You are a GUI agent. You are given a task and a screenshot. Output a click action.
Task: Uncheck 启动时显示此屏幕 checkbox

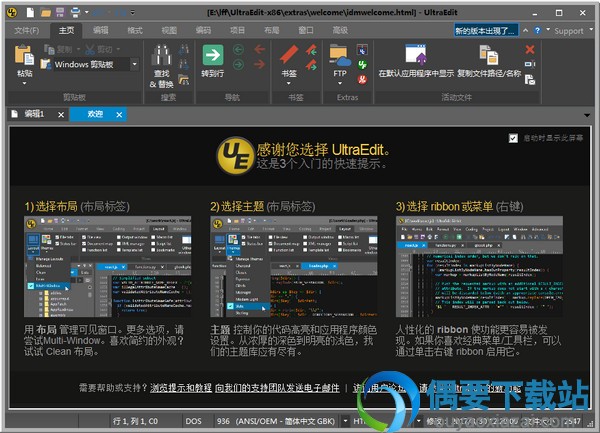click(514, 138)
